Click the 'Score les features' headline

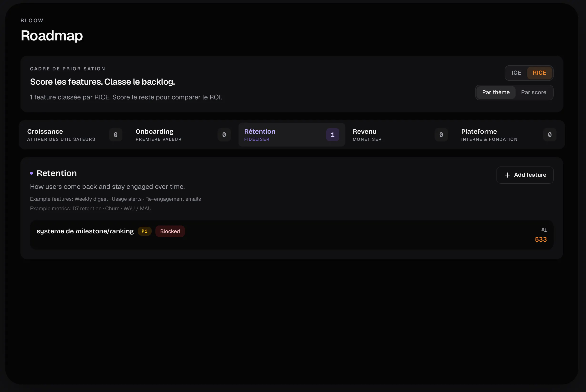(x=103, y=82)
